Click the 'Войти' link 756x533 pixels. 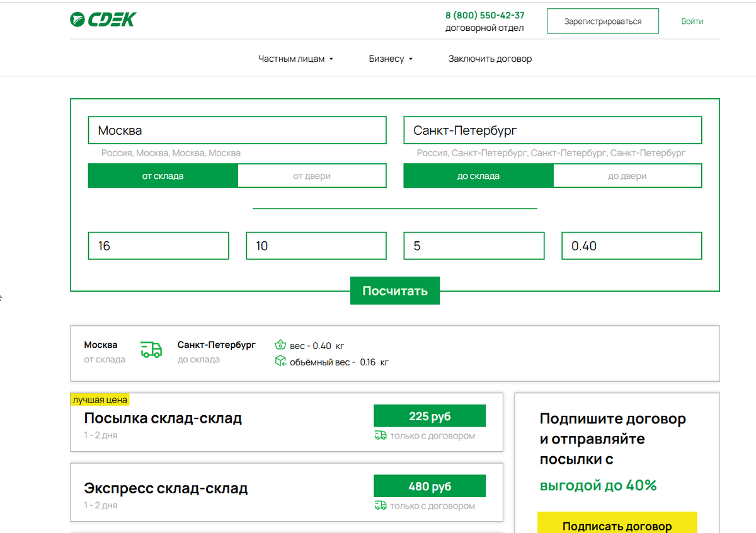click(692, 21)
